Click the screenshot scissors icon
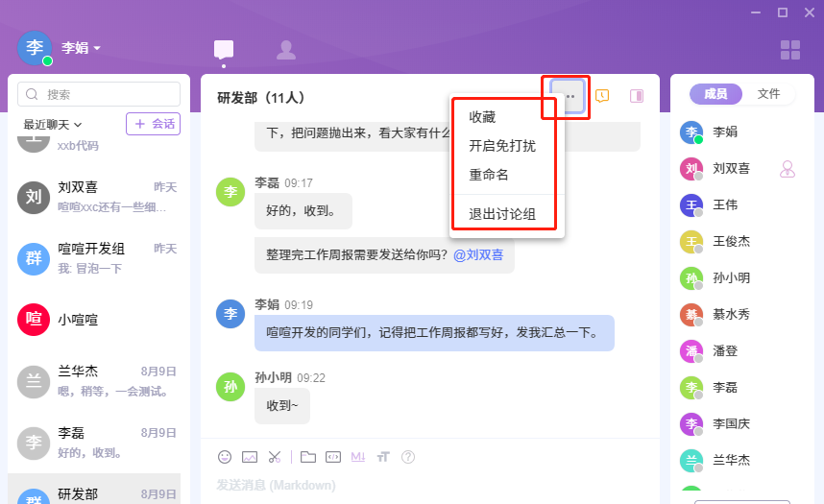This screenshot has width=824, height=504. click(x=275, y=457)
